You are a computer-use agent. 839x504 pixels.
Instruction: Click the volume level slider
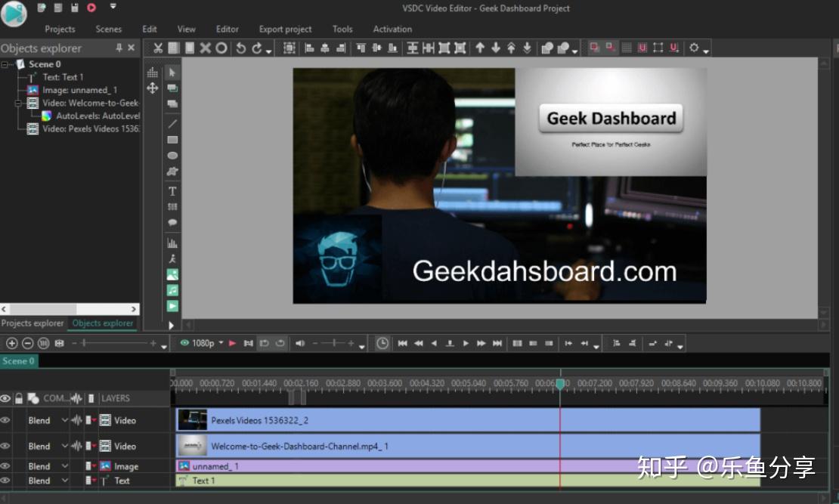coord(334,344)
